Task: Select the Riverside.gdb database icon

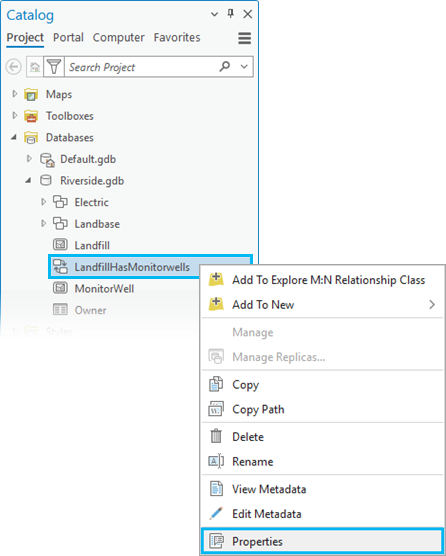Action: point(46,180)
